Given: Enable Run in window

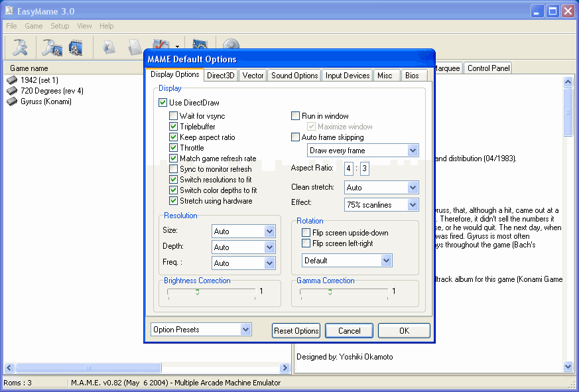Looking at the screenshot, I should pyautogui.click(x=295, y=115).
